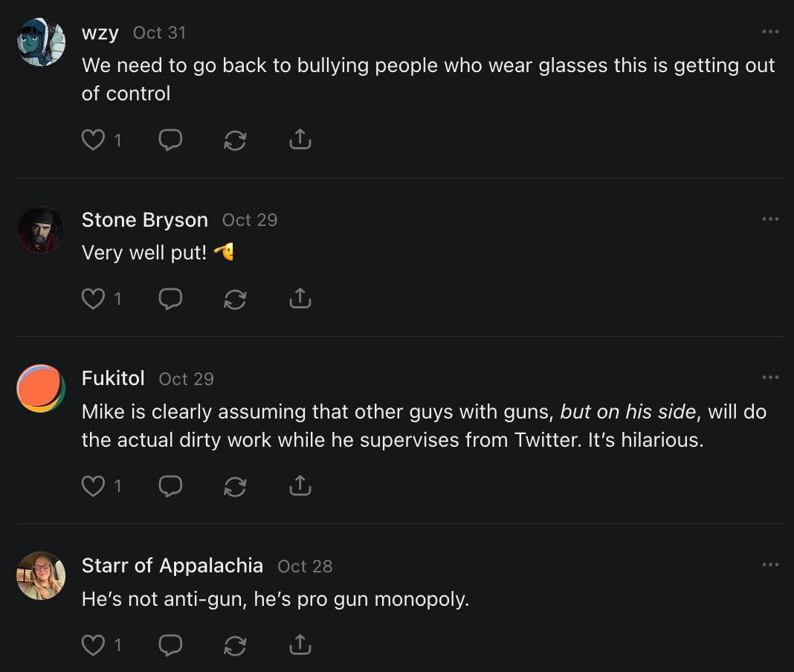Share Fukitol's comment
Viewport: 794px width, 672px height.
[300, 486]
